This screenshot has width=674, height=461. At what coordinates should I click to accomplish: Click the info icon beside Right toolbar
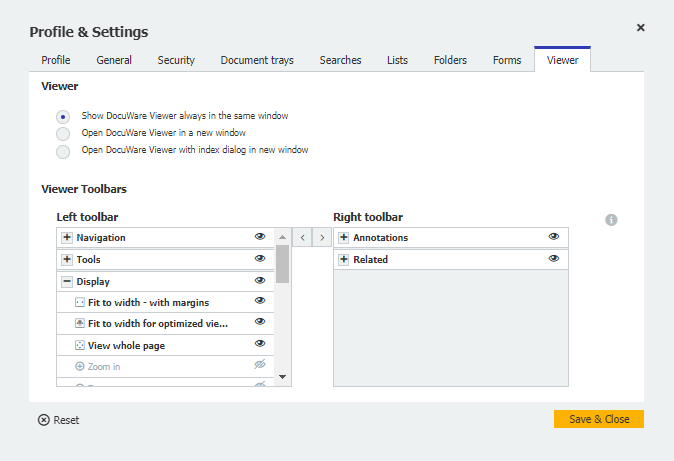pyautogui.click(x=611, y=220)
